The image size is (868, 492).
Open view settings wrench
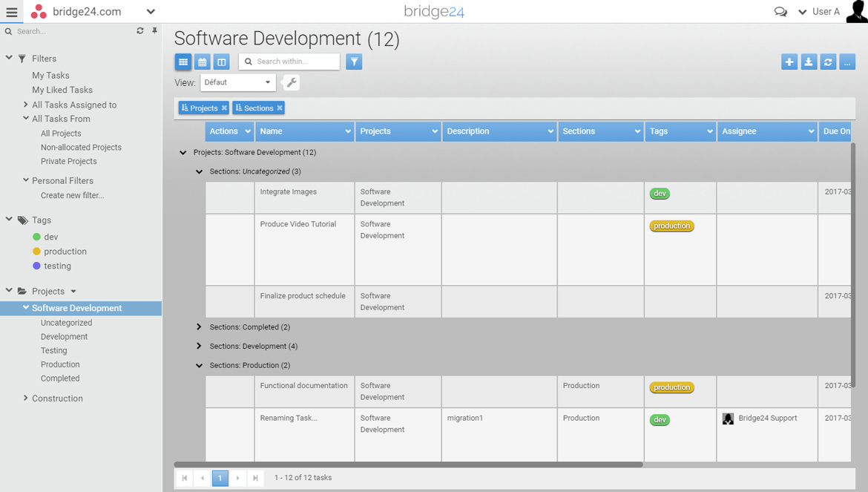point(291,82)
